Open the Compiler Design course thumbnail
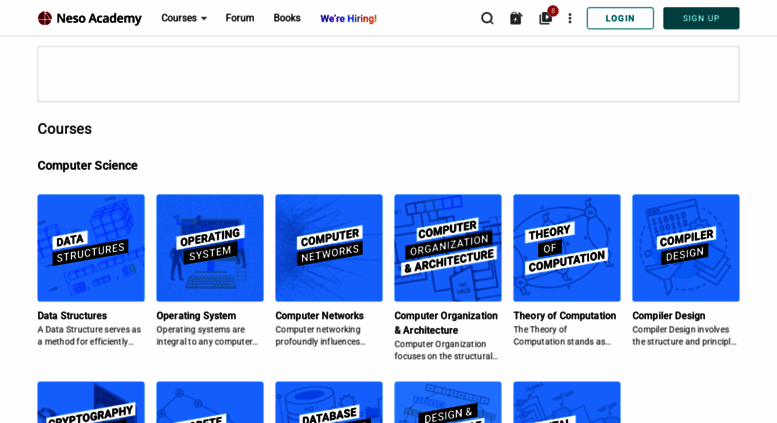Viewport: 777px width, 423px height. coord(686,248)
